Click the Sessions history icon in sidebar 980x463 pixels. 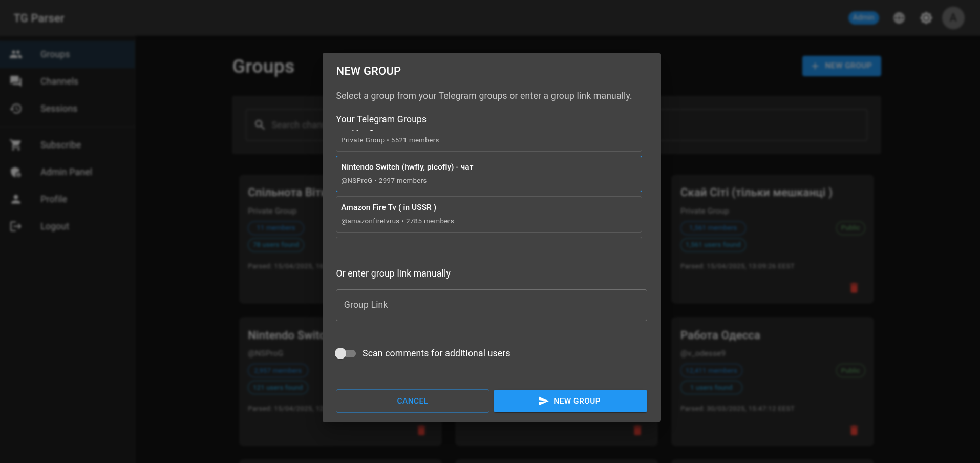coord(16,109)
